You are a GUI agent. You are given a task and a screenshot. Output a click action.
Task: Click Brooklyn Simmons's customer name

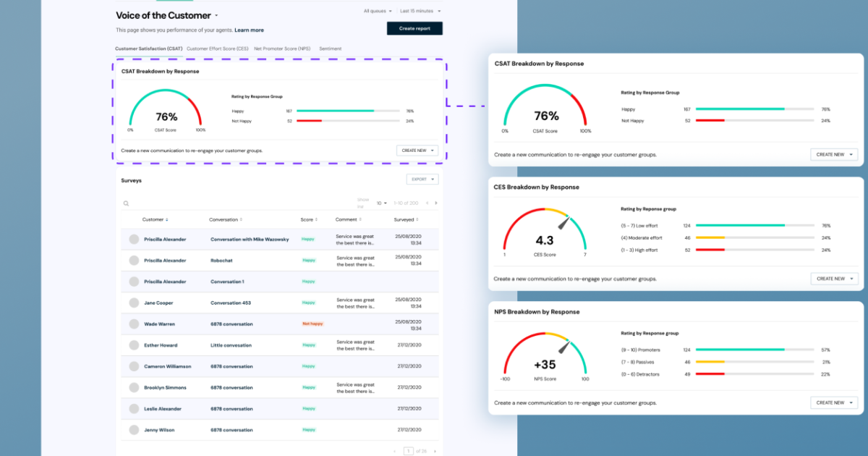point(165,388)
